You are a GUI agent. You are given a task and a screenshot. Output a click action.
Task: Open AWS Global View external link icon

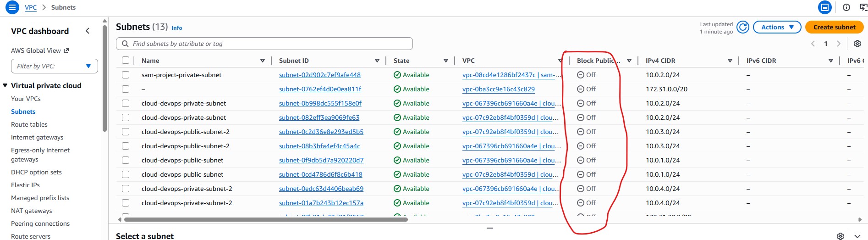(66, 50)
